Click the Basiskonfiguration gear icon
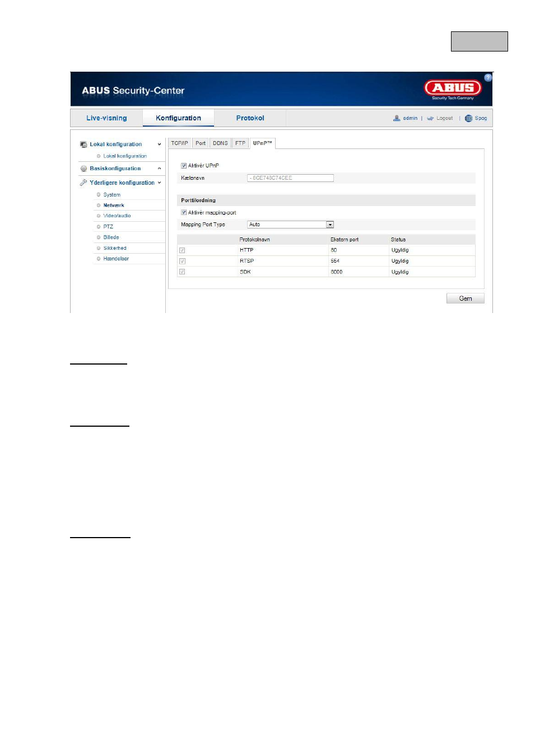This screenshot has height=756, width=535. point(83,169)
